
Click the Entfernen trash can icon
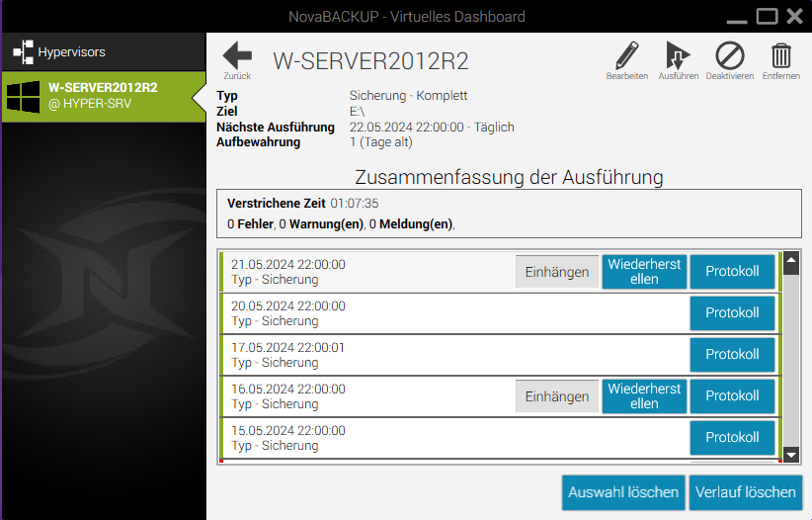tap(780, 56)
